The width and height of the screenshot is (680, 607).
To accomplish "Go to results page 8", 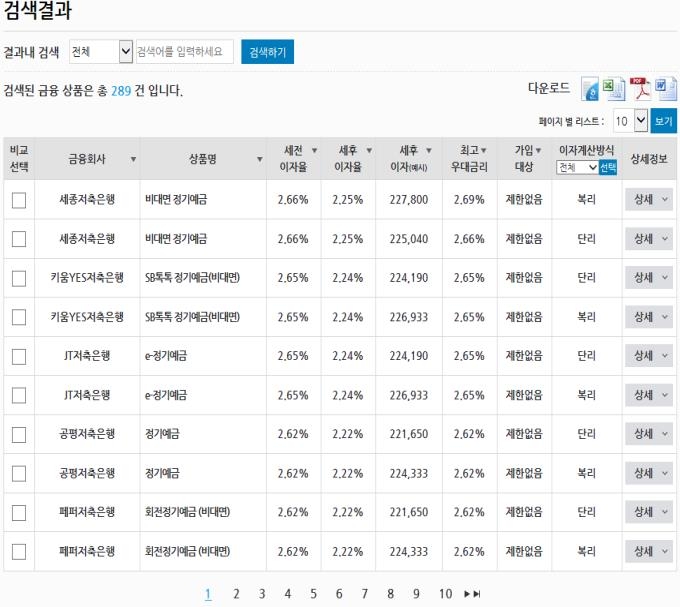I will (390, 594).
